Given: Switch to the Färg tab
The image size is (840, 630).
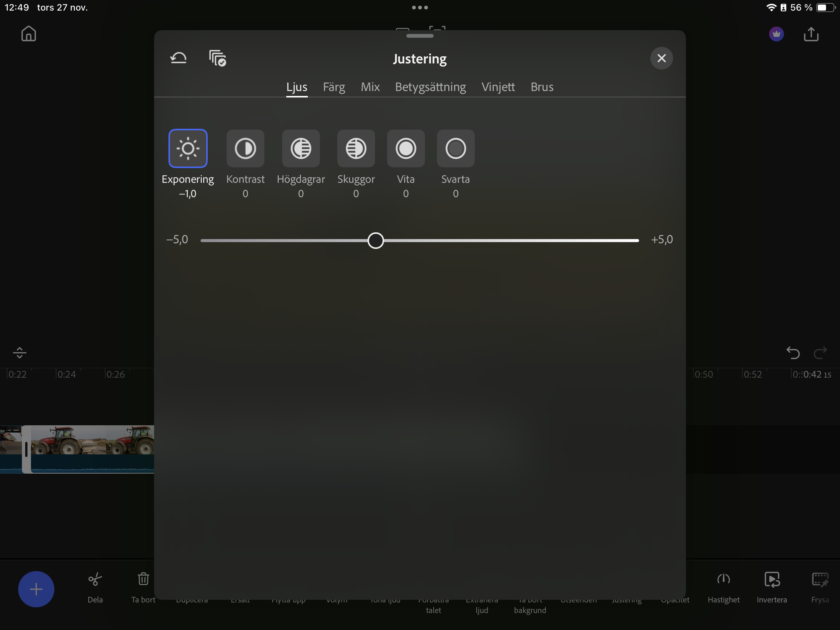Looking at the screenshot, I should (x=334, y=87).
